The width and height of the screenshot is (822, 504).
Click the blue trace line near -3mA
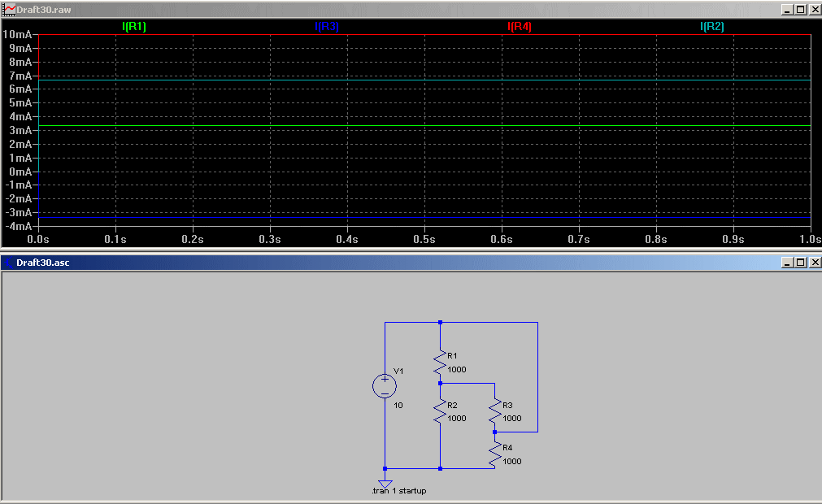click(424, 217)
